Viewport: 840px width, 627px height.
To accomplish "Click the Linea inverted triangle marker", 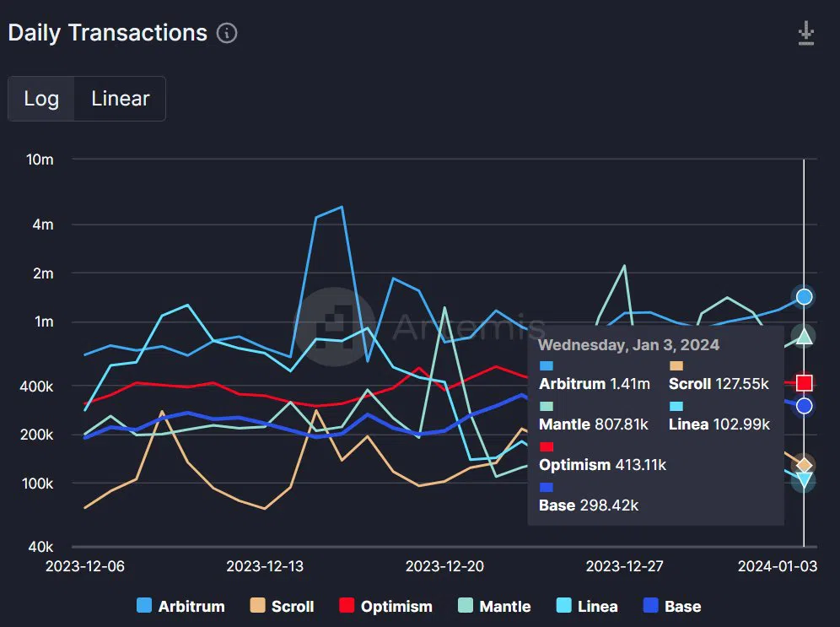I will [x=804, y=479].
